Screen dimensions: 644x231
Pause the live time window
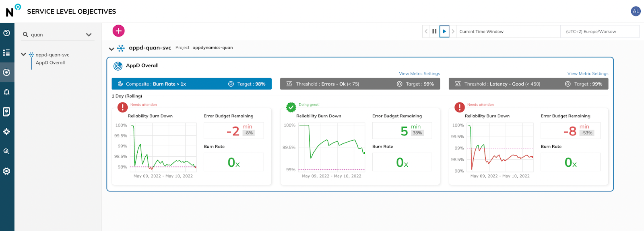click(x=434, y=31)
